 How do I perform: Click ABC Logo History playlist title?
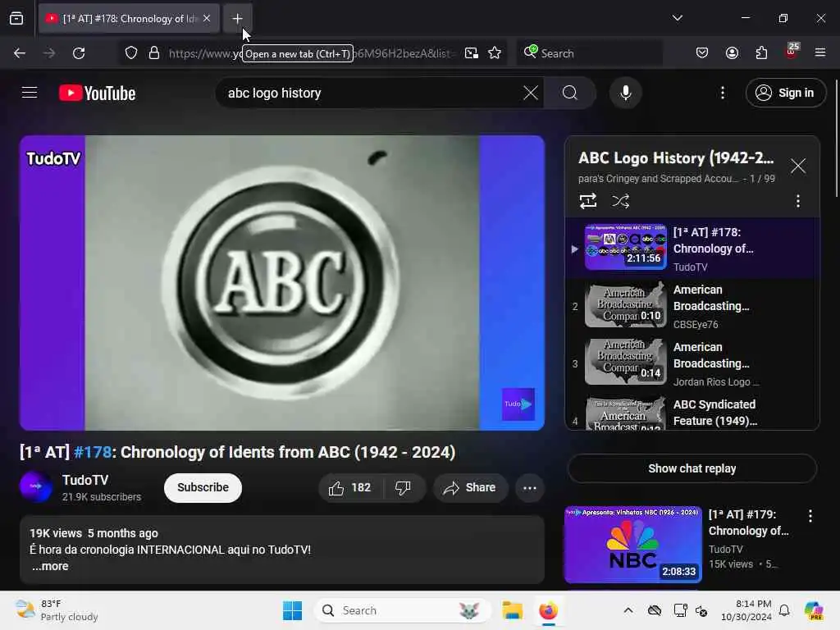[x=676, y=158]
